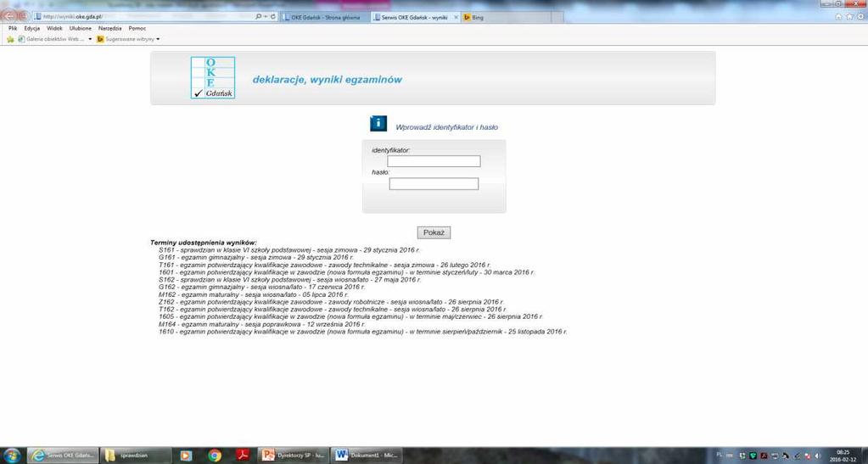The width and height of the screenshot is (868, 464).
Task: Switch to the Bing tab
Action: click(505, 17)
